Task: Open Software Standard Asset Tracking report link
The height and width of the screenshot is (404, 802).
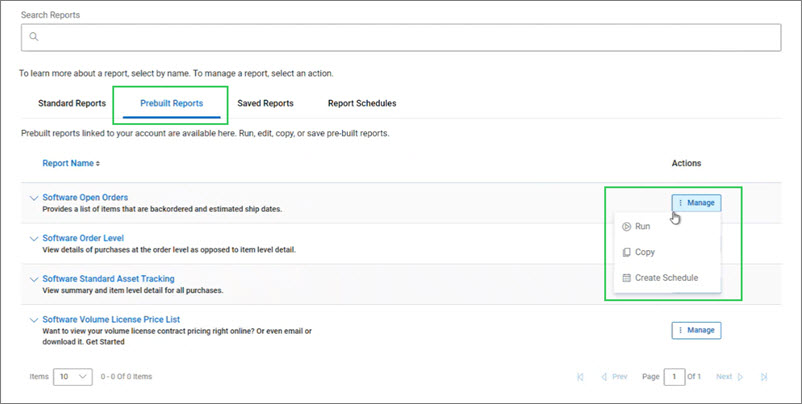Action: pyautogui.click(x=108, y=279)
